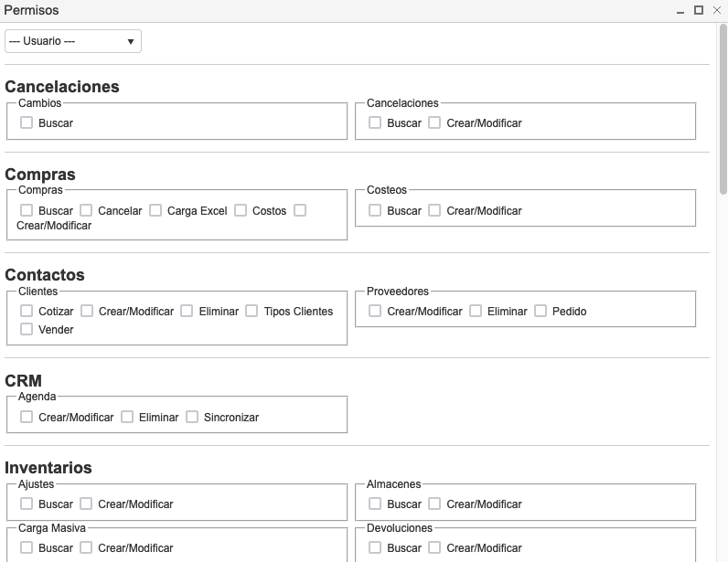Image resolution: width=728 pixels, height=562 pixels.
Task: Check Crear/Modificar in Cancelaciones group
Action: click(434, 122)
